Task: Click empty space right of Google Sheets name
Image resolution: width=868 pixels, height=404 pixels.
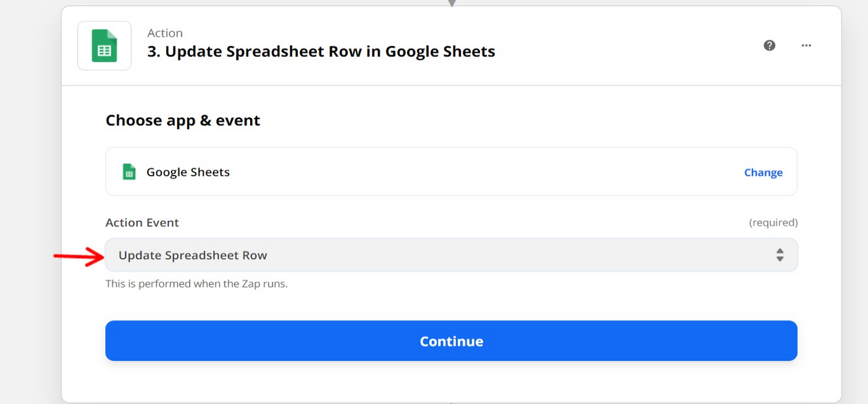Action: pos(475,172)
